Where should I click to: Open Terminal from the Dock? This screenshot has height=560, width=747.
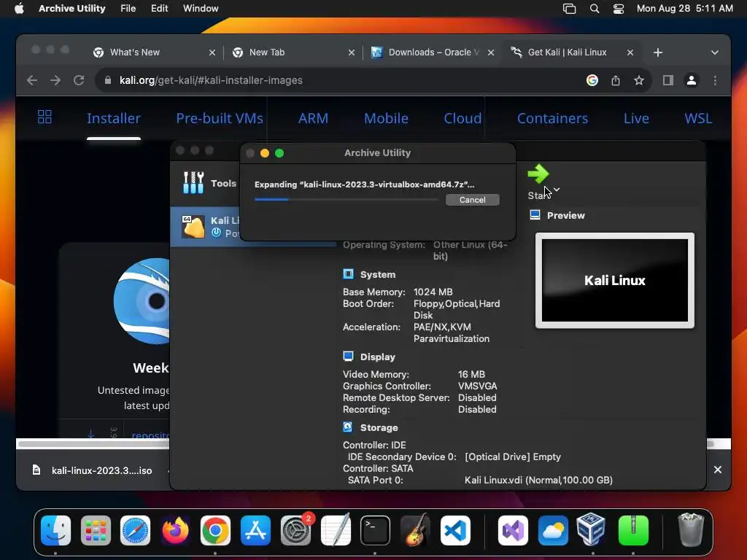(375, 530)
